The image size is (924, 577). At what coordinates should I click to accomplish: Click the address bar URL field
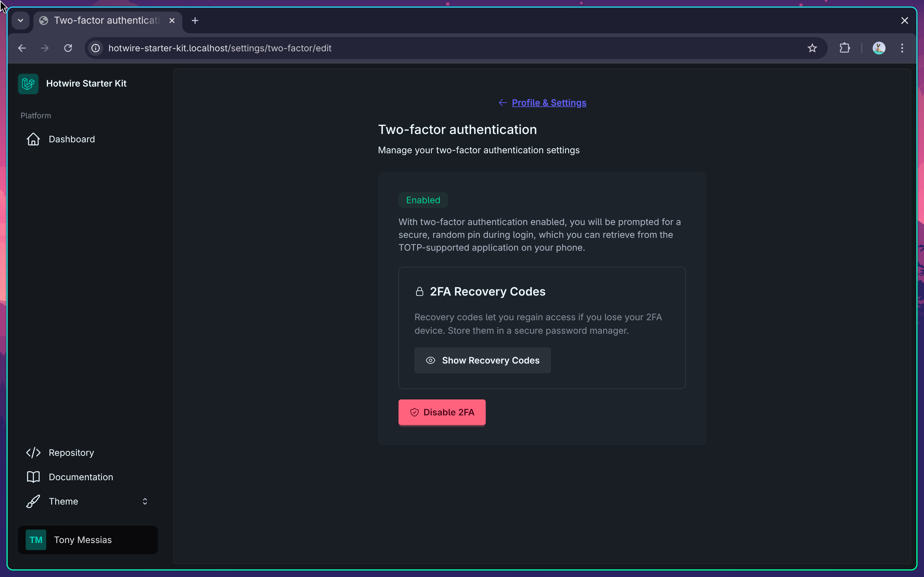(x=420, y=48)
